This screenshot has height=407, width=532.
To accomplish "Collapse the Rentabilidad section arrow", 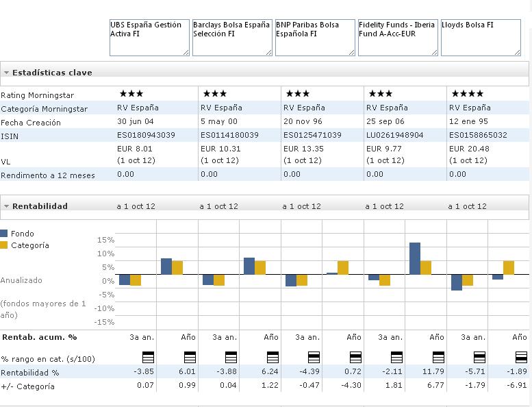I will click(x=6, y=206).
